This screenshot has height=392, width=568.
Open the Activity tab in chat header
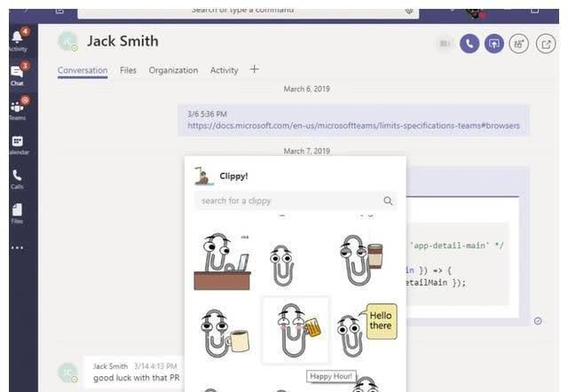224,70
